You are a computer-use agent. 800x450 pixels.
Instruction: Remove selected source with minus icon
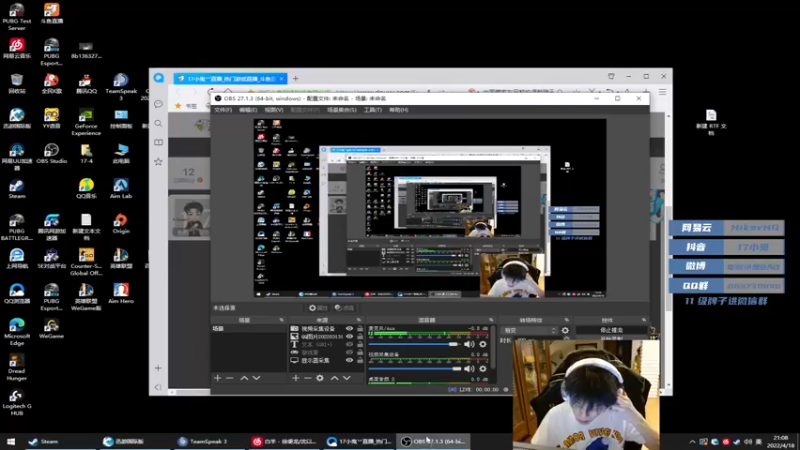308,378
